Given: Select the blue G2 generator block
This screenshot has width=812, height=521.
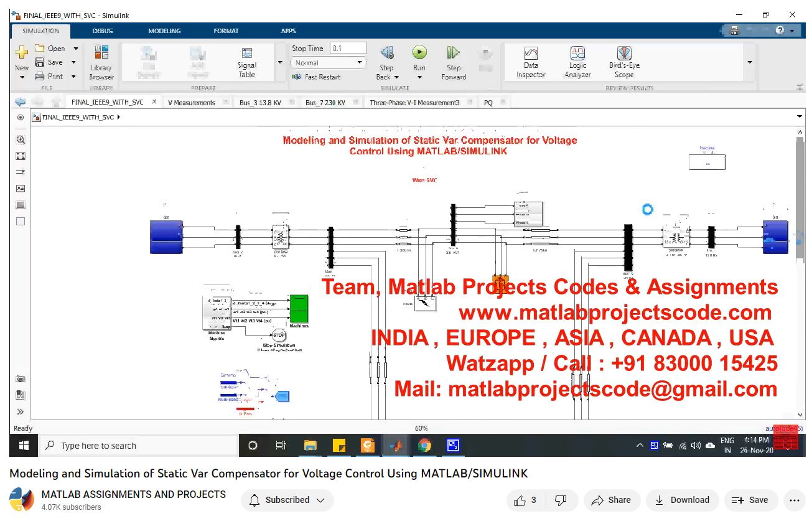Looking at the screenshot, I should click(x=166, y=237).
